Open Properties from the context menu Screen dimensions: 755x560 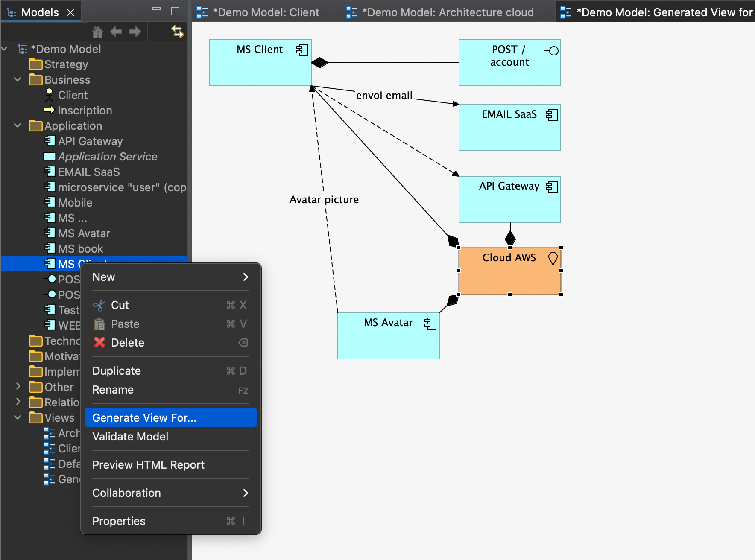tap(119, 521)
